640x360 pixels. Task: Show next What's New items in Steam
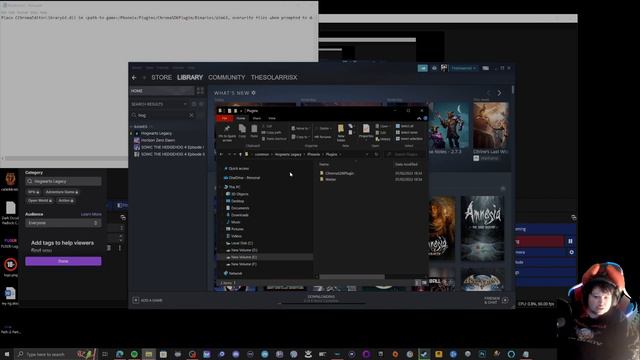pos(499,93)
